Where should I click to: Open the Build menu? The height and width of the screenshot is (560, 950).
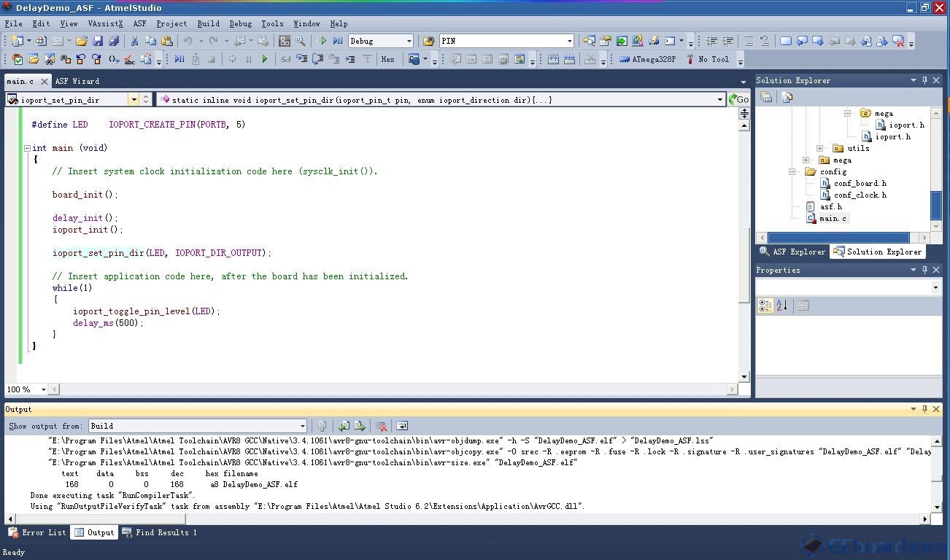coord(208,23)
